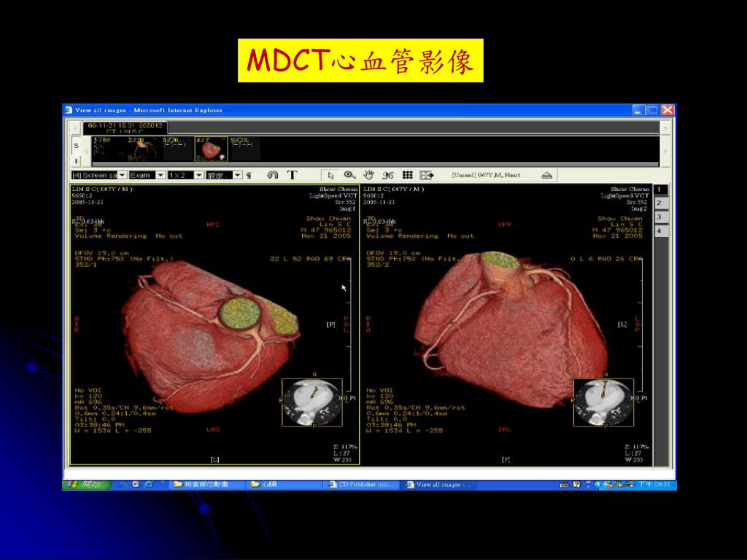Image resolution: width=747 pixels, height=560 pixels.
Task: Select the text annotation T tool
Action: [x=292, y=175]
